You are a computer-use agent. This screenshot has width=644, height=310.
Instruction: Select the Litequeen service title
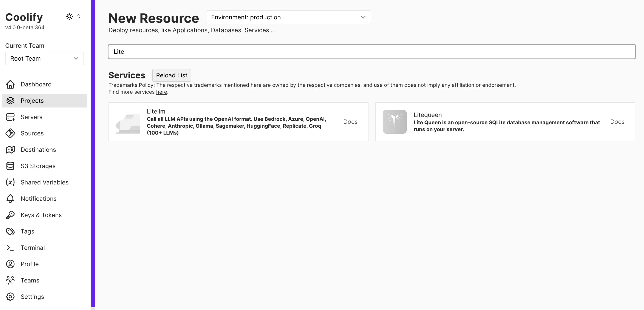pyautogui.click(x=427, y=115)
